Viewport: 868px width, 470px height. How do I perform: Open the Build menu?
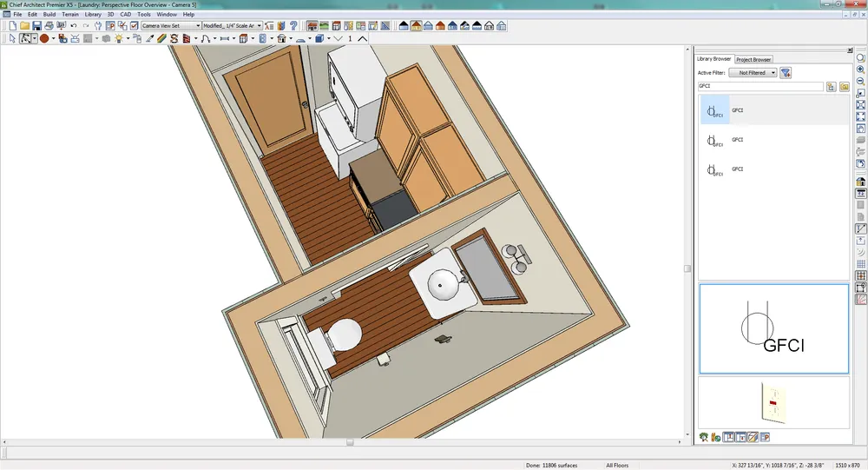coord(49,15)
